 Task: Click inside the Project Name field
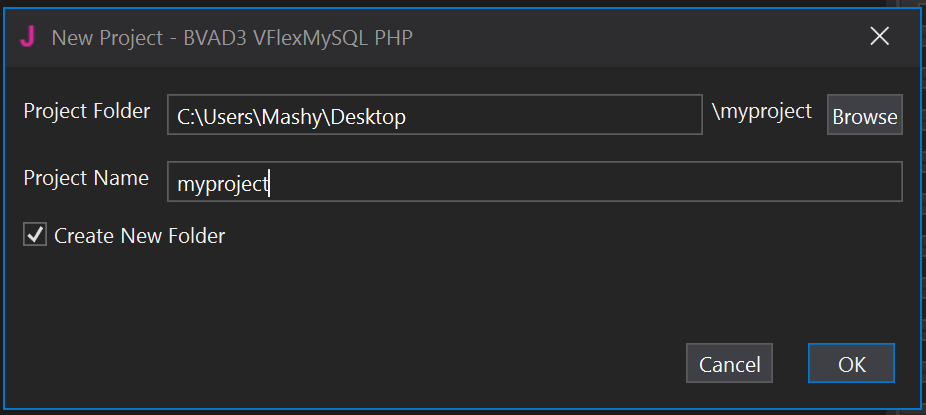(x=535, y=183)
